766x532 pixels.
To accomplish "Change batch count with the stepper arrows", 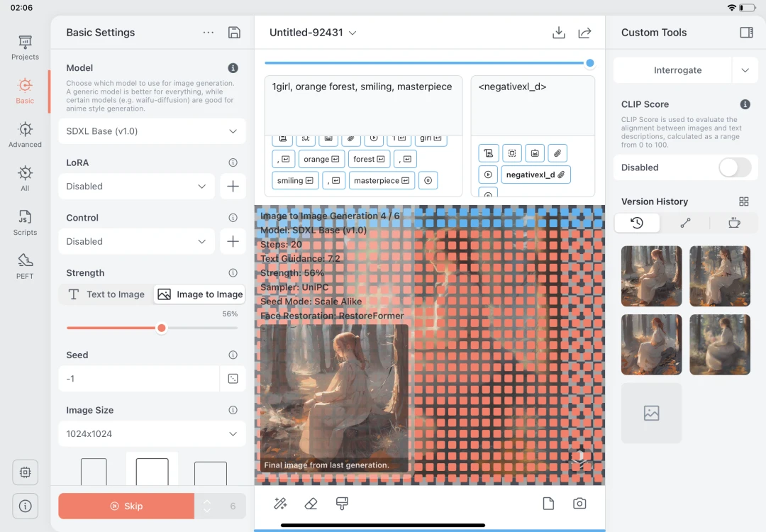I will point(207,506).
